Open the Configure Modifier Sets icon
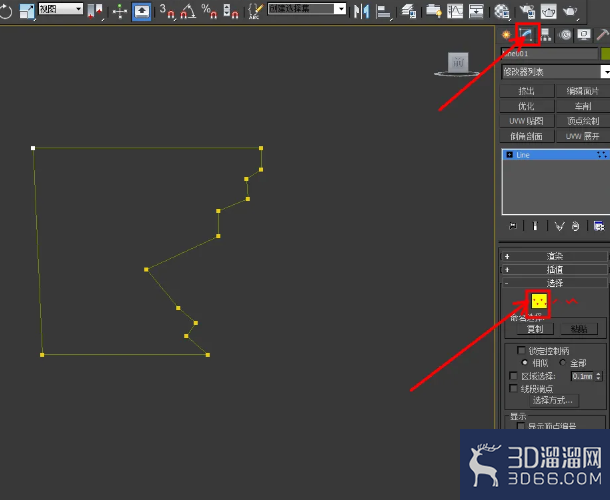610x500 pixels. point(599,226)
